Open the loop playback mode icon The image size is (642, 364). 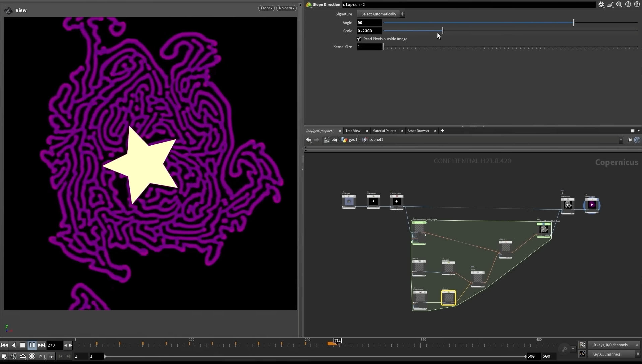click(23, 356)
